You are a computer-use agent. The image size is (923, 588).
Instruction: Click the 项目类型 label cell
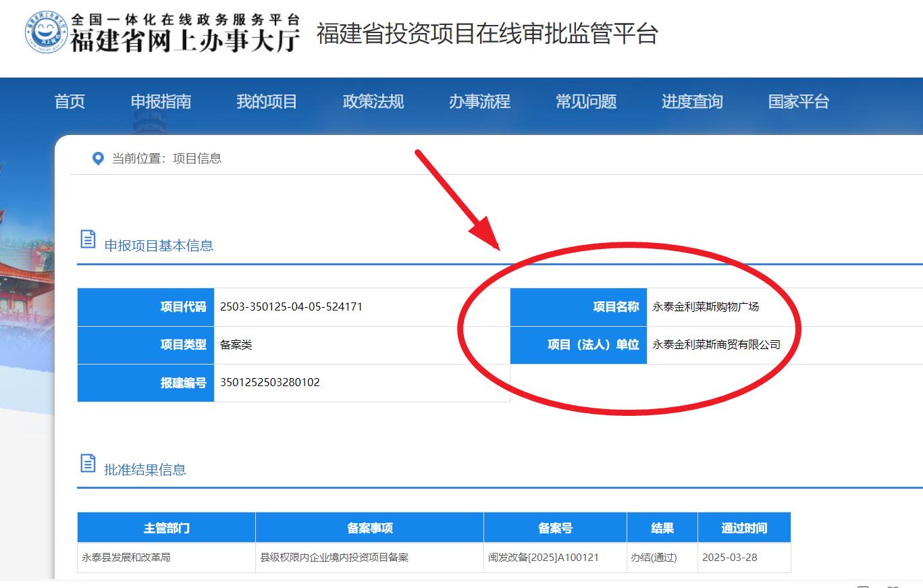pyautogui.click(x=146, y=345)
